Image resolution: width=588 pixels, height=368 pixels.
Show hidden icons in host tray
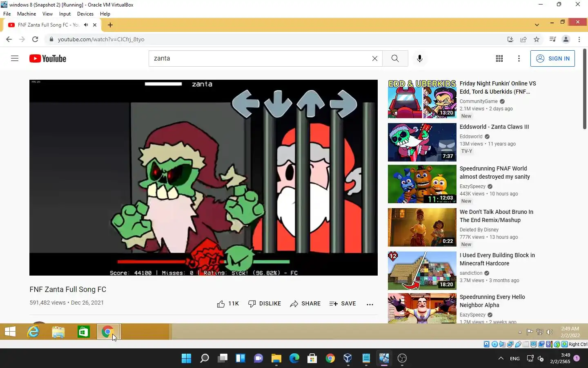[501, 359]
